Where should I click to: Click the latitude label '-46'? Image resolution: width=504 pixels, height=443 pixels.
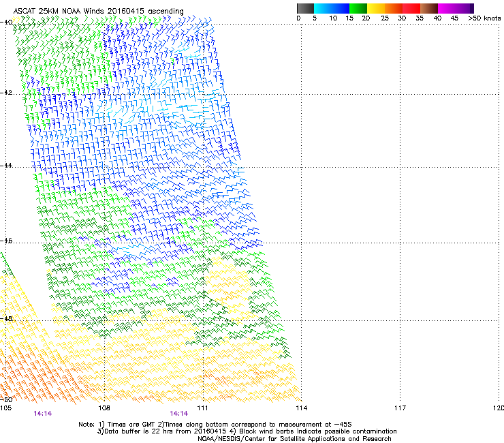click(x=6, y=241)
